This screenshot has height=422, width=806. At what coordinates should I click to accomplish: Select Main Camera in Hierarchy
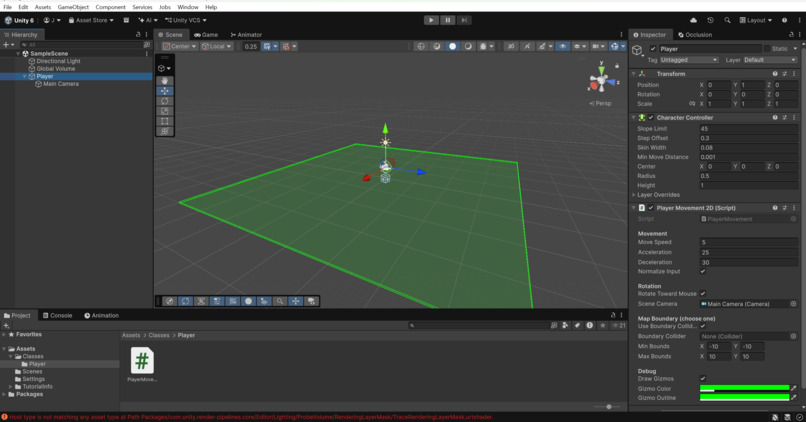point(61,84)
